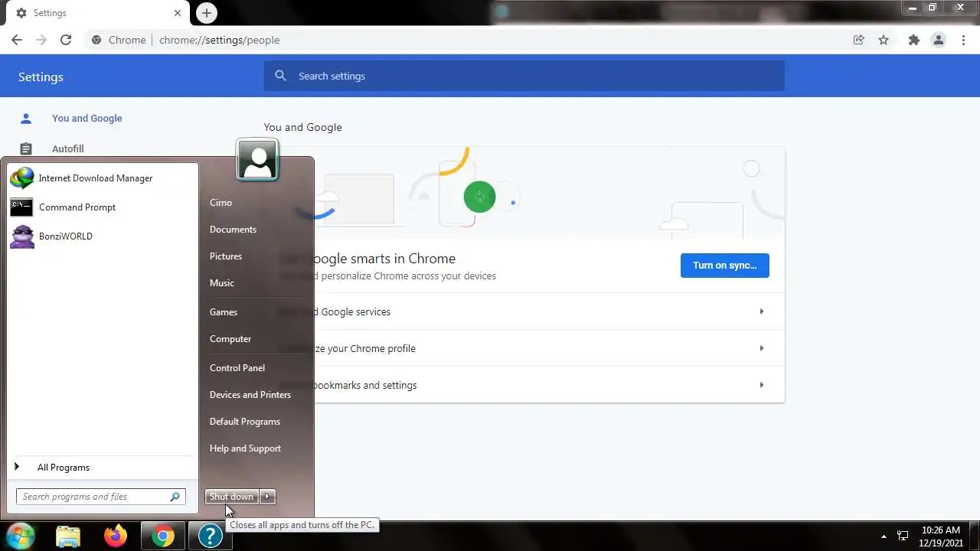Click the Shut down button
980x551 pixels.
pyautogui.click(x=231, y=497)
